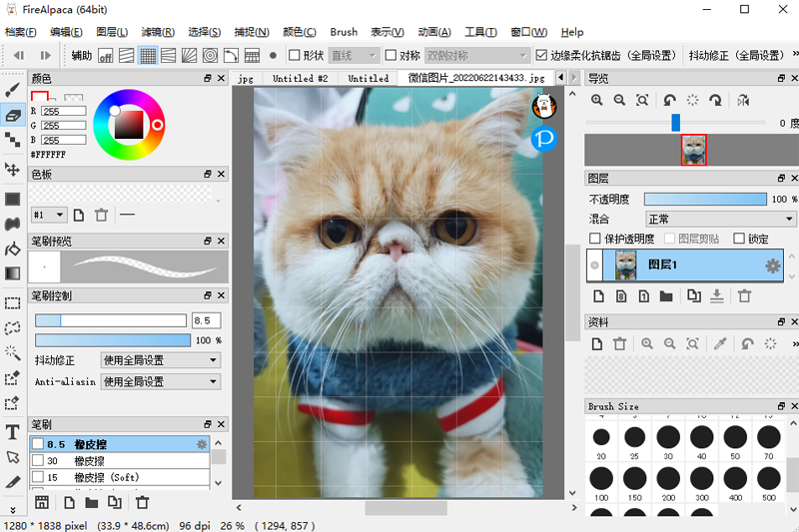Zoom in using the Navigator magnifier
The height and width of the screenshot is (532, 799).
597,100
